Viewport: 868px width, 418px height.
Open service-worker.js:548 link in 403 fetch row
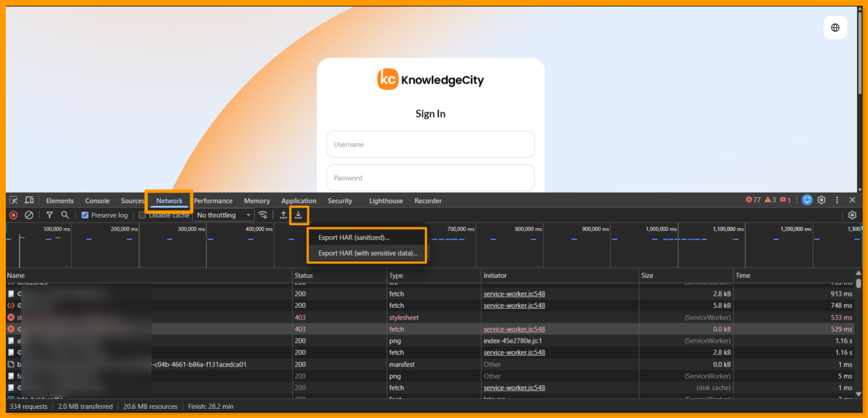[x=514, y=329]
